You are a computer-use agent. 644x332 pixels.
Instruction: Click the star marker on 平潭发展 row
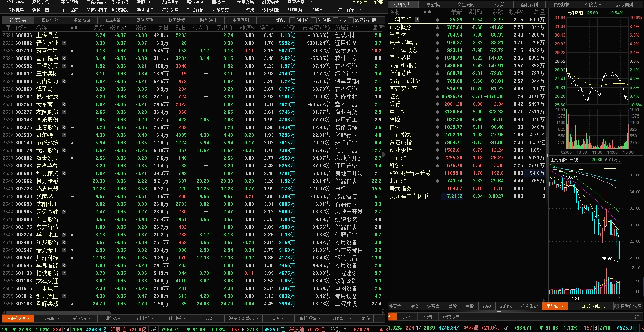point(72,66)
